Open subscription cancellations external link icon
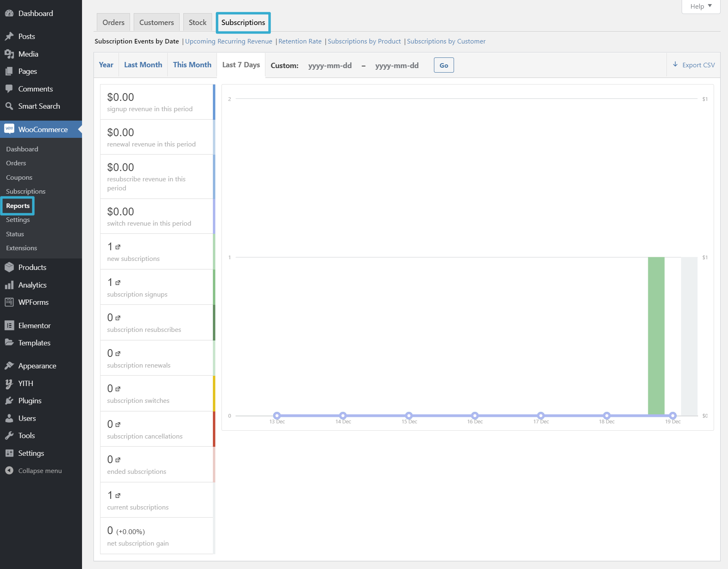Image resolution: width=728 pixels, height=569 pixels. 118,425
